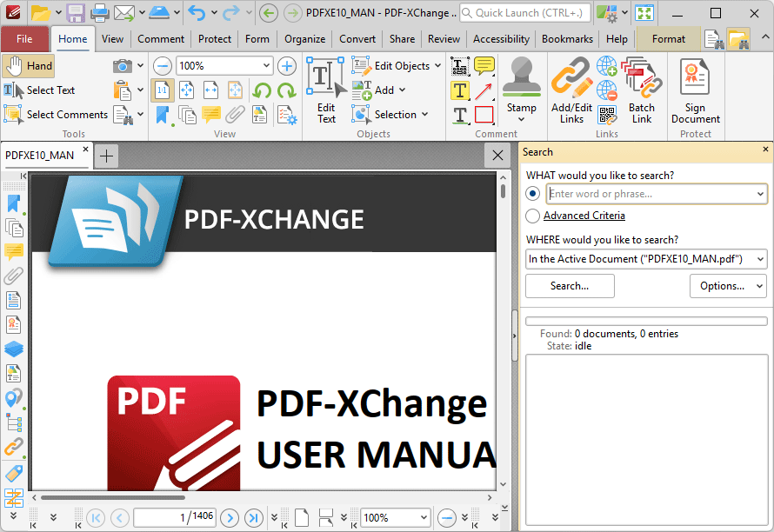Expand Edit Objects dropdown arrow

tap(437, 66)
